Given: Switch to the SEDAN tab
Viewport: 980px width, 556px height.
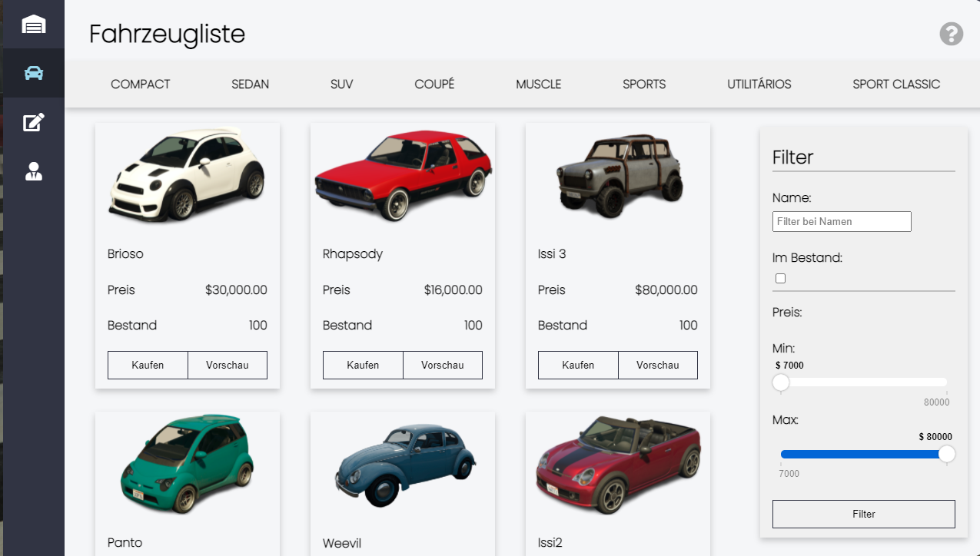Looking at the screenshot, I should click(251, 84).
